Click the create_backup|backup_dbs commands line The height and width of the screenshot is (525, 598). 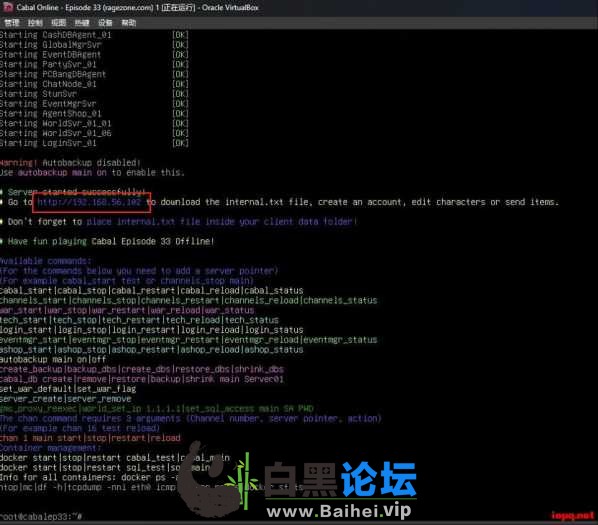point(142,369)
